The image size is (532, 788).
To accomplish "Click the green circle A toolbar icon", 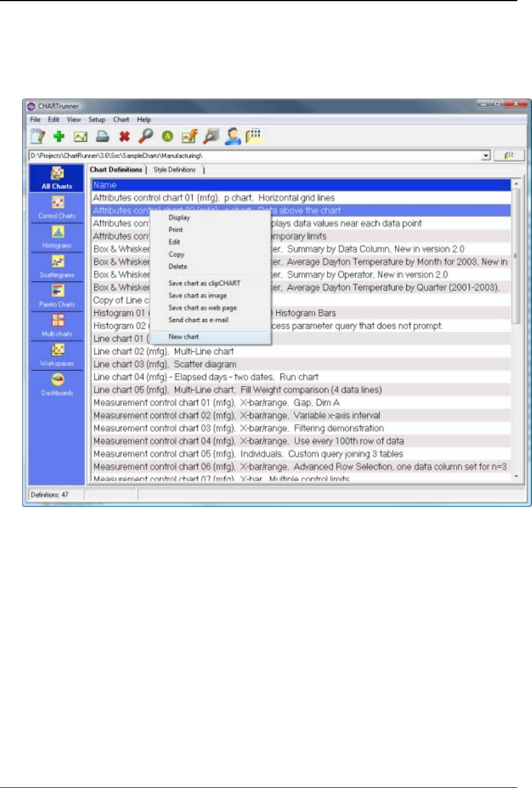I will 168,137.
